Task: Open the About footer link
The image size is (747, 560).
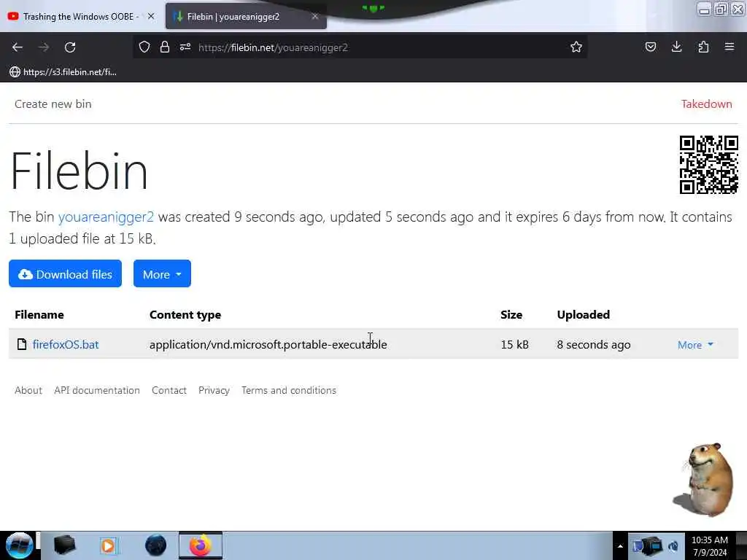Action: pos(28,390)
